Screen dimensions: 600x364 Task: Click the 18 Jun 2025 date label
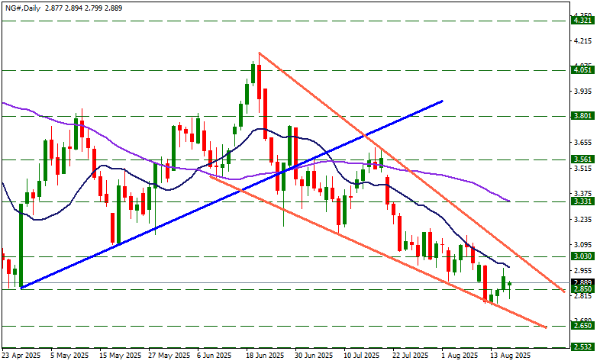coord(264,356)
